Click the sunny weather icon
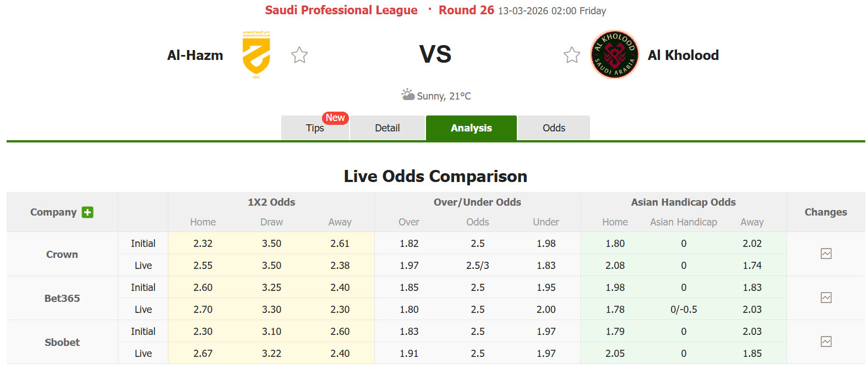868x369 pixels. tap(408, 95)
